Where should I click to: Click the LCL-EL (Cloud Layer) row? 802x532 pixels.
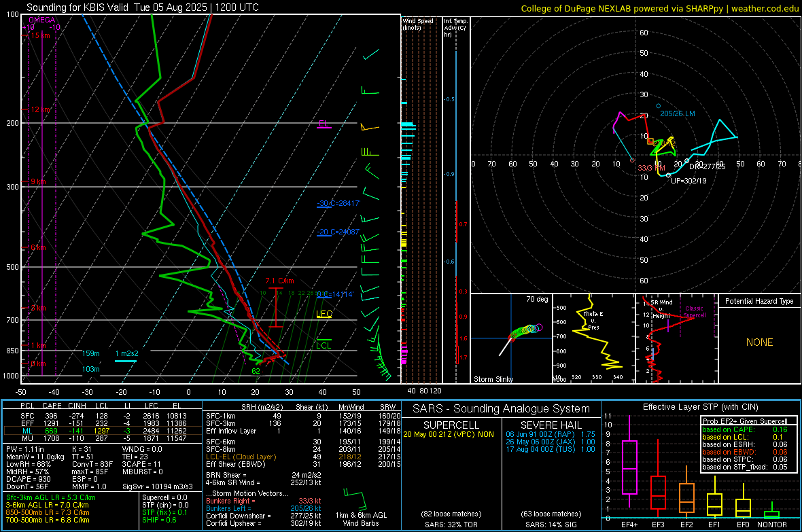pos(303,457)
